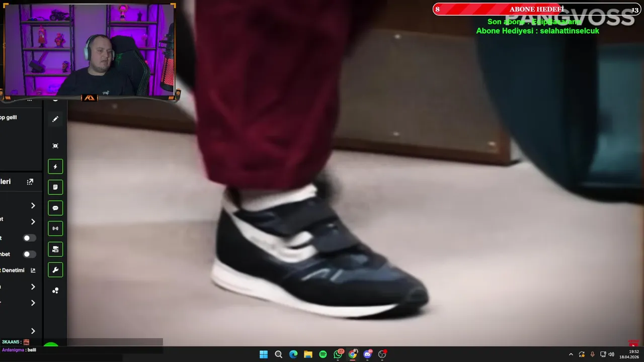Open Spotify from taskbar
This screenshot has height=362, width=644.
pyautogui.click(x=323, y=354)
